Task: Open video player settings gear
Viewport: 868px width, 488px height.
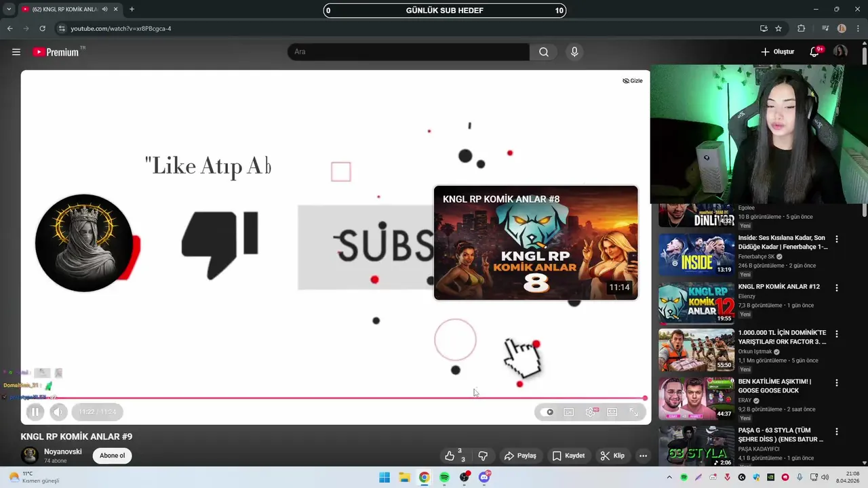Action: pyautogui.click(x=591, y=412)
